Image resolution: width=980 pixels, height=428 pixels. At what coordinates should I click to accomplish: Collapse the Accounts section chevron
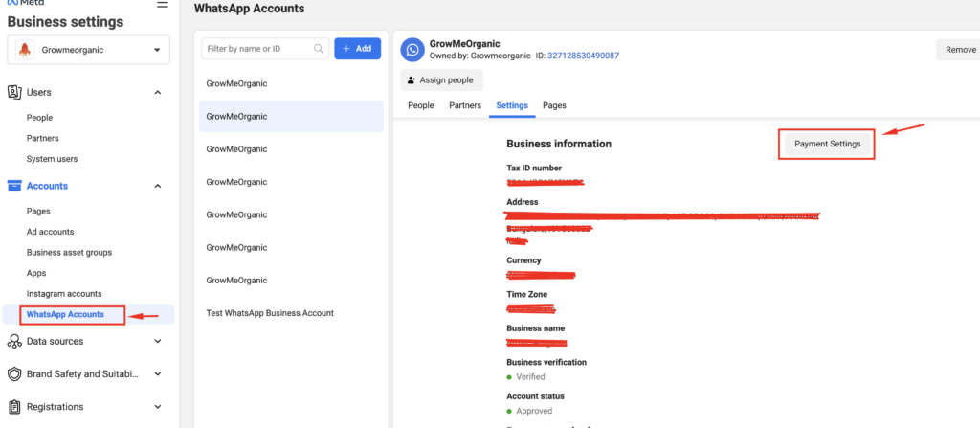pyautogui.click(x=158, y=186)
